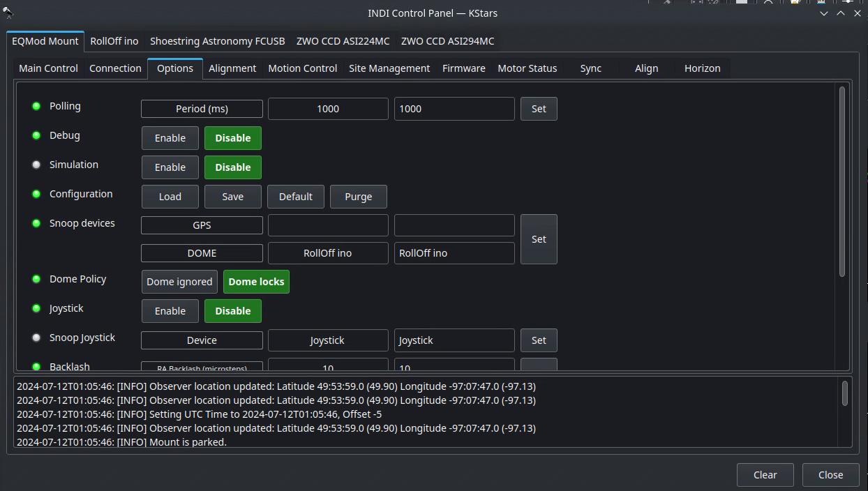The image size is (868, 491).
Task: Click the read-only Polling value 1000
Action: click(x=328, y=109)
